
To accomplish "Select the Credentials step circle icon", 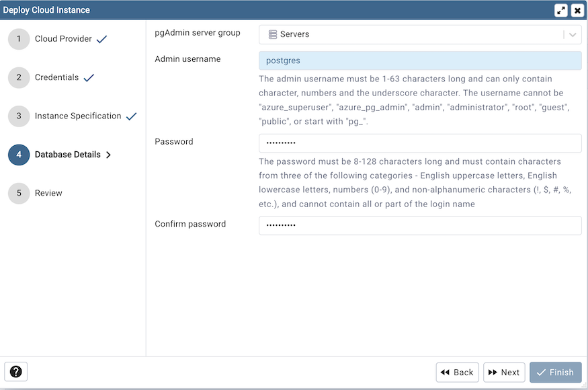I will pyautogui.click(x=18, y=77).
